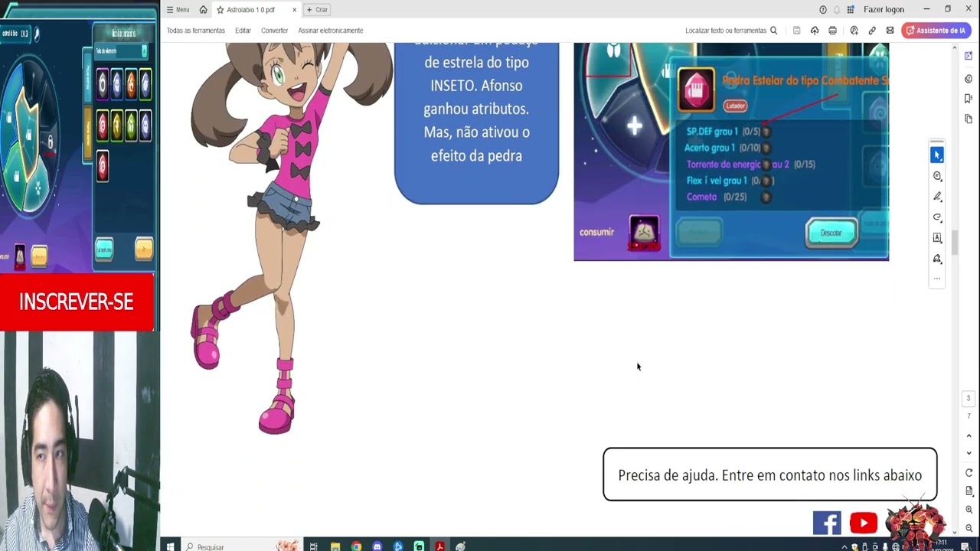
Task: Click the YouTube logo link
Action: (x=863, y=523)
